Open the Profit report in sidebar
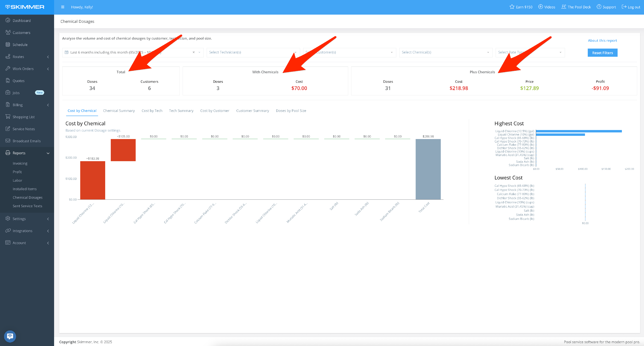The height and width of the screenshot is (346, 644). 17,172
